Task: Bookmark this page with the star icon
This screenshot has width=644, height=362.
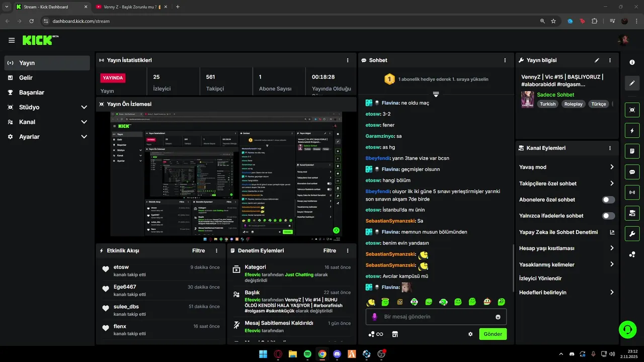Action: point(553,21)
